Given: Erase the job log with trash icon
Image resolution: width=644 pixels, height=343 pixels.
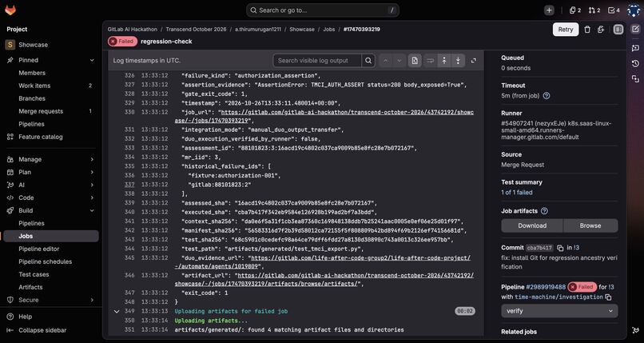Looking at the screenshot, I should coord(587,30).
